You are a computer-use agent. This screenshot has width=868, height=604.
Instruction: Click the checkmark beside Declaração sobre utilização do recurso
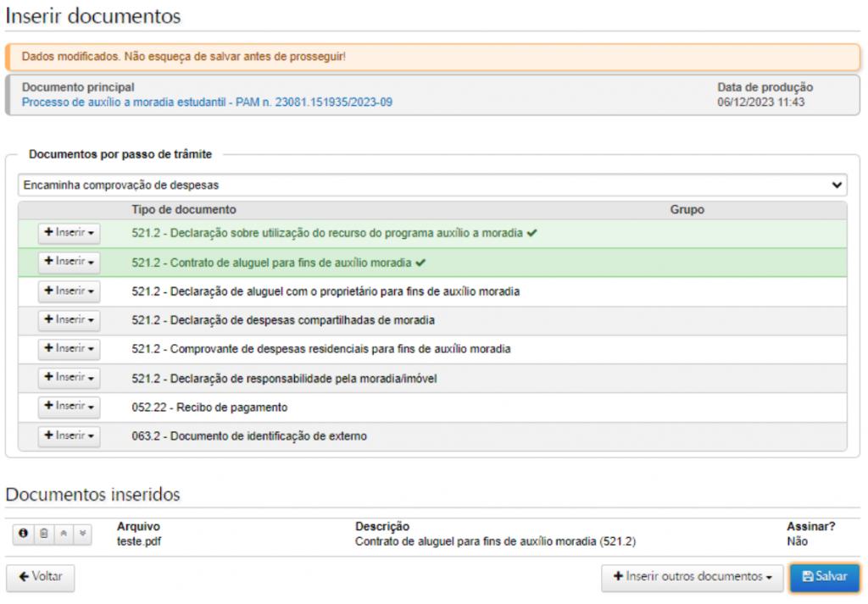pyautogui.click(x=531, y=233)
